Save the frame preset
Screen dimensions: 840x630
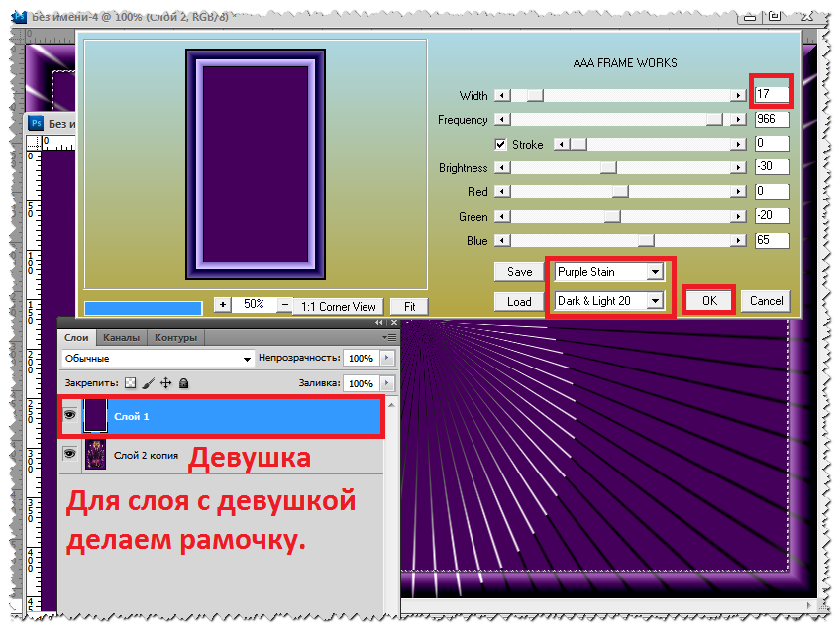519,272
